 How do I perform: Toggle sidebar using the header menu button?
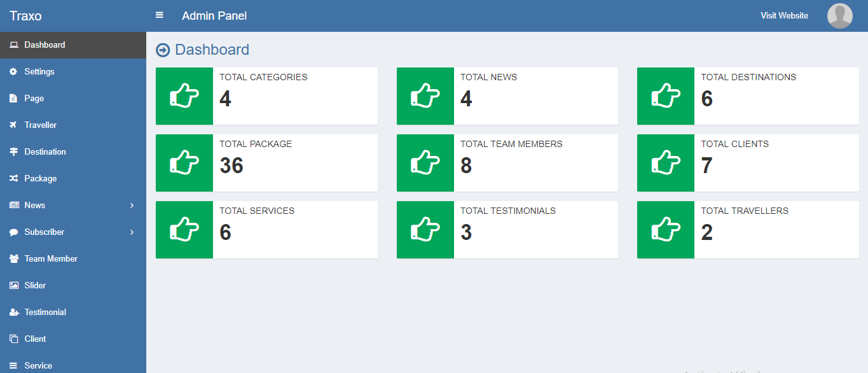[x=160, y=15]
